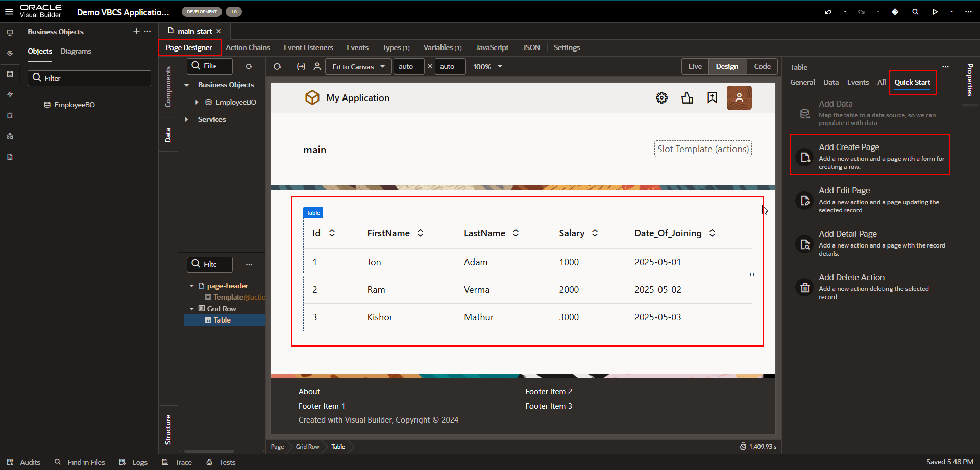Screen dimensions: 980x470
Task: Toggle Design mode for the canvas
Action: point(727,66)
